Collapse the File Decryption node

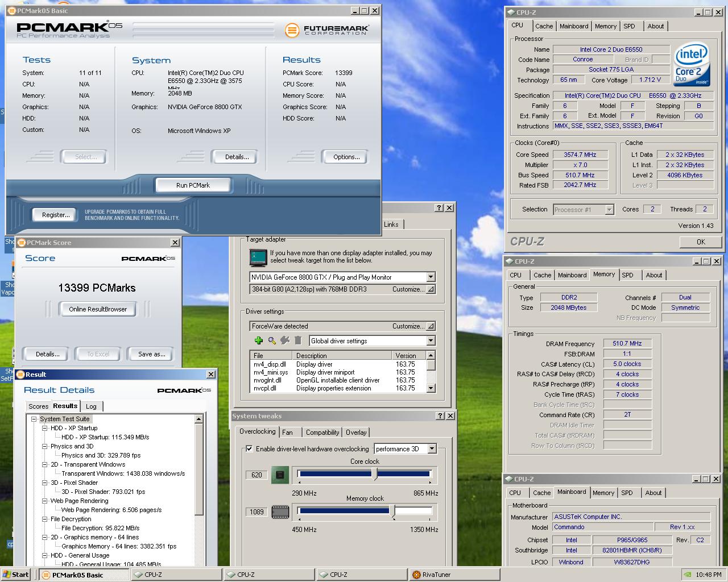pos(45,519)
